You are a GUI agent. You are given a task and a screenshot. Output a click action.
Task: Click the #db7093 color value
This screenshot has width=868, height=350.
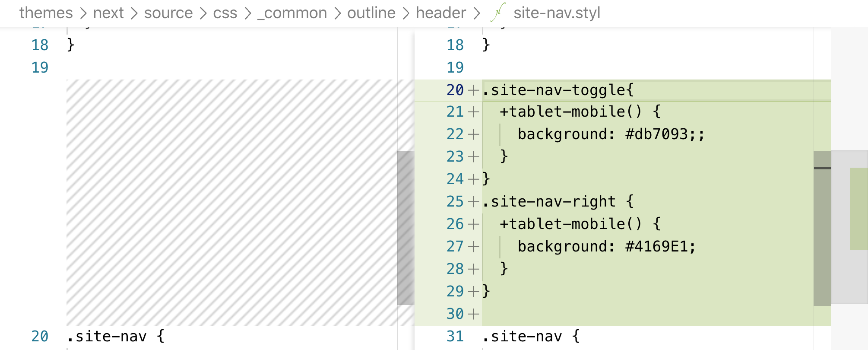click(x=656, y=134)
